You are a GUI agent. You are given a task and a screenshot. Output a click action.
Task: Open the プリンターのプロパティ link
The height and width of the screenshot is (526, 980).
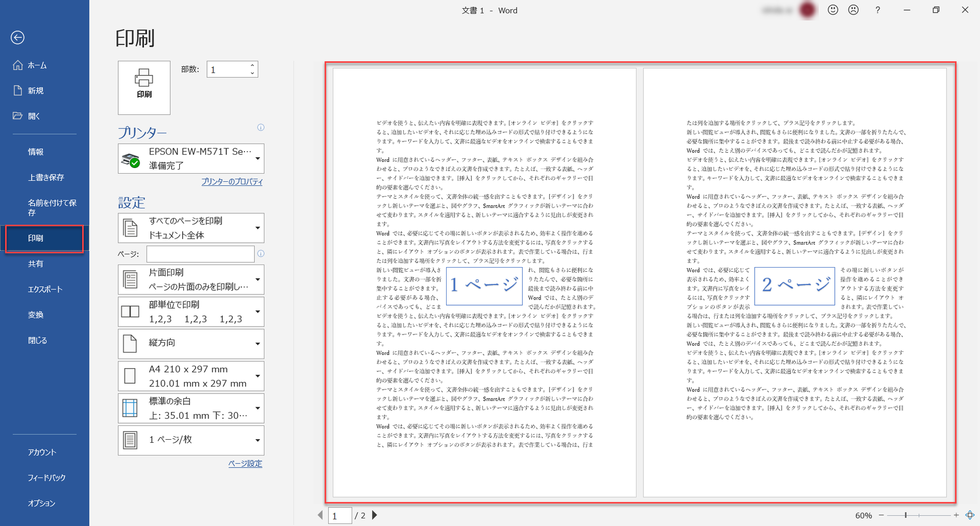point(232,182)
